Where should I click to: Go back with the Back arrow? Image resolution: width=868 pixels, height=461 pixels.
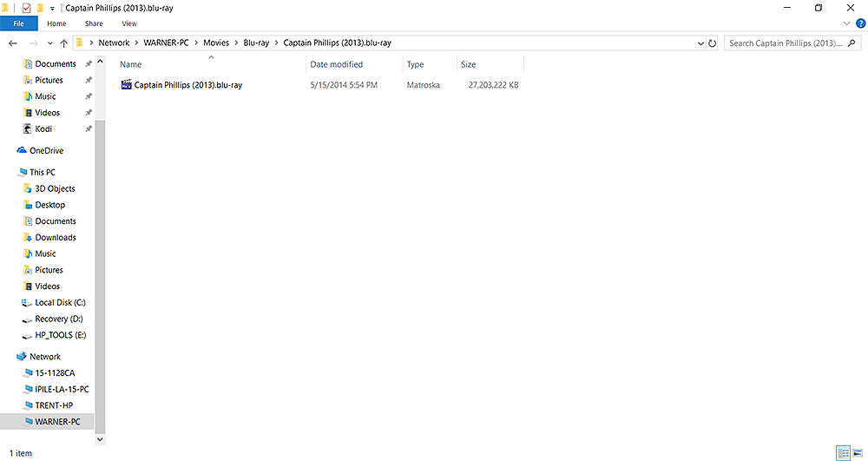(13, 43)
